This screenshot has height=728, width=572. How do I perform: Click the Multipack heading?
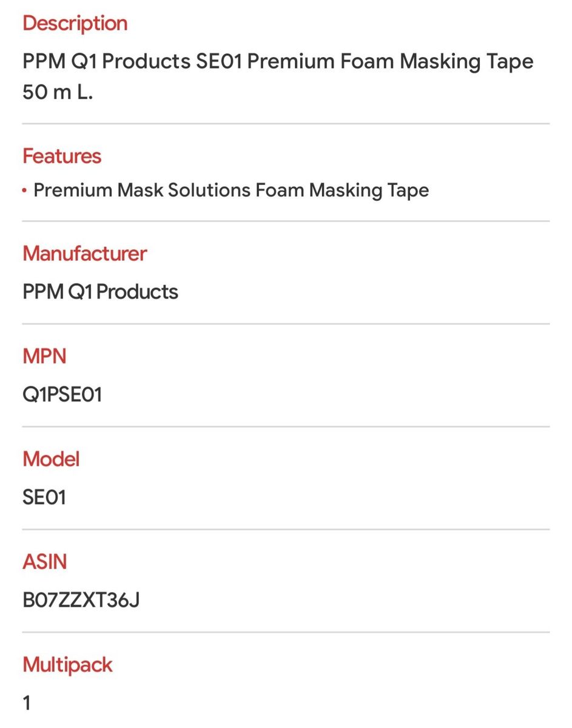67,664
